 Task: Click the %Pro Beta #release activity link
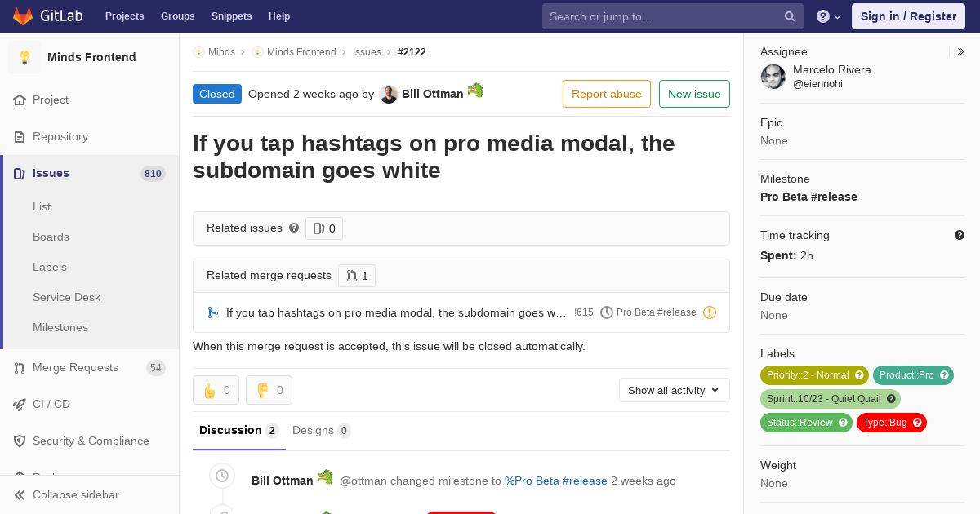pos(556,481)
